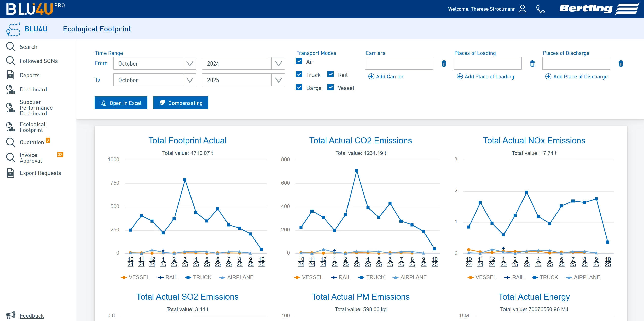This screenshot has height=321, width=644.
Task: Expand the From month dropdown
Action: (189, 63)
